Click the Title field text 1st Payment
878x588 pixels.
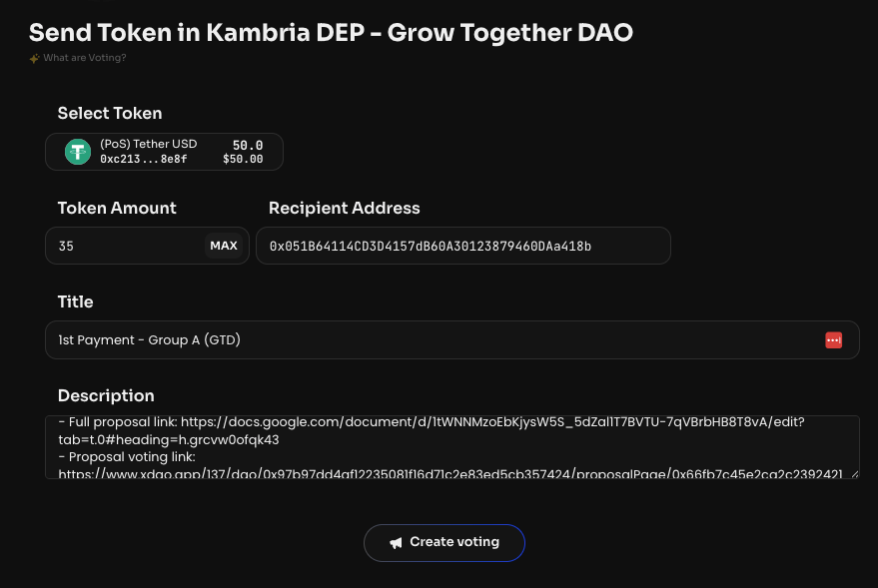tap(150, 340)
